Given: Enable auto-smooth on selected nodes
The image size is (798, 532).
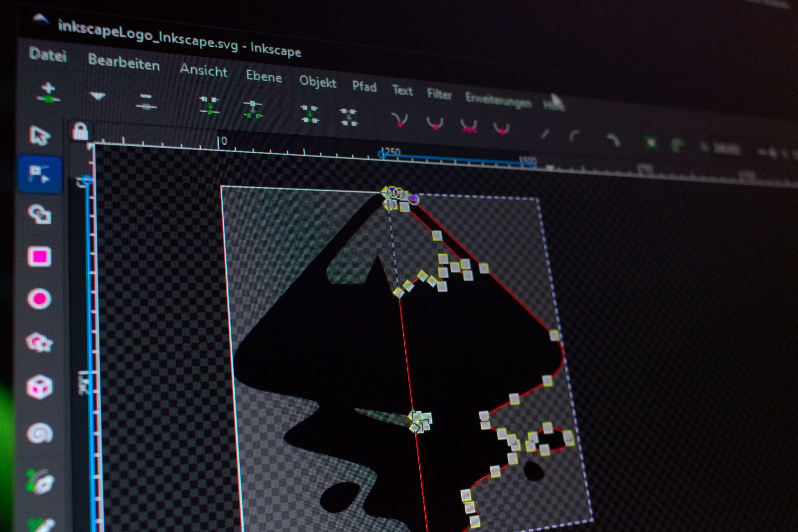Looking at the screenshot, I should [x=503, y=131].
